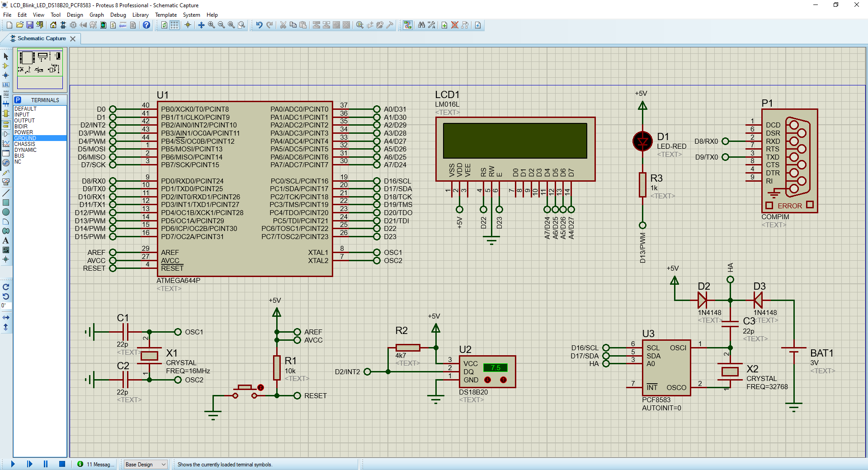Open the PCB Layout toolbar icon
Image resolution: width=868 pixels, height=470 pixels.
point(73,25)
